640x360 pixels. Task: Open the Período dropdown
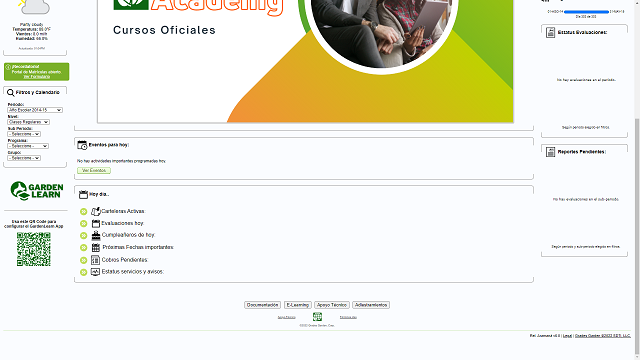click(x=35, y=110)
